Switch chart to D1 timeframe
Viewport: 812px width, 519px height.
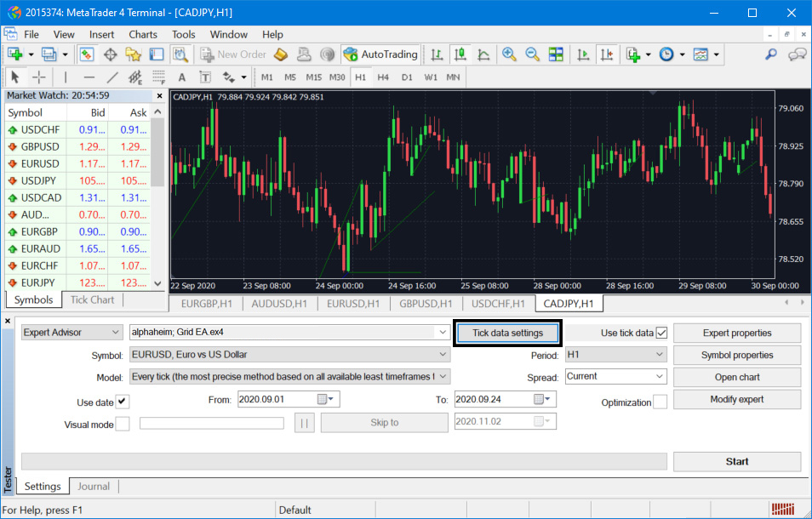tap(407, 77)
